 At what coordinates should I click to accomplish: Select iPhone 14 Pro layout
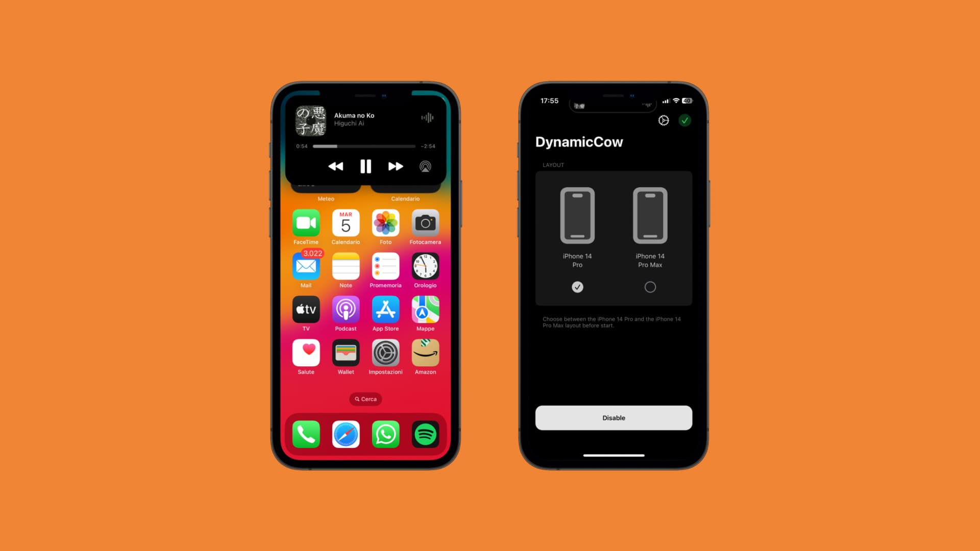click(x=577, y=287)
